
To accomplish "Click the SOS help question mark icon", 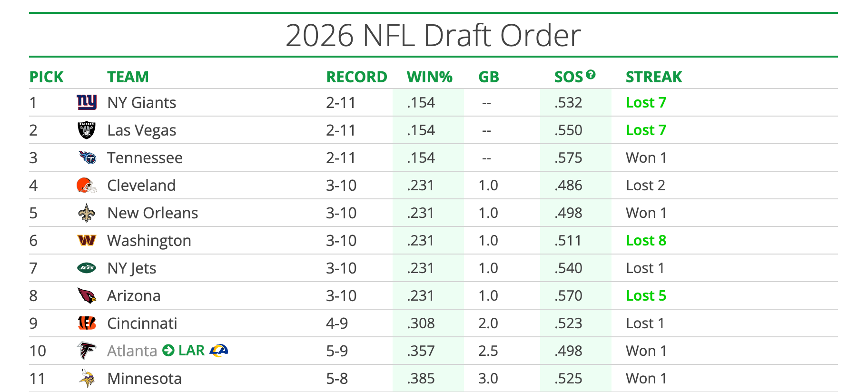I will tap(591, 74).
